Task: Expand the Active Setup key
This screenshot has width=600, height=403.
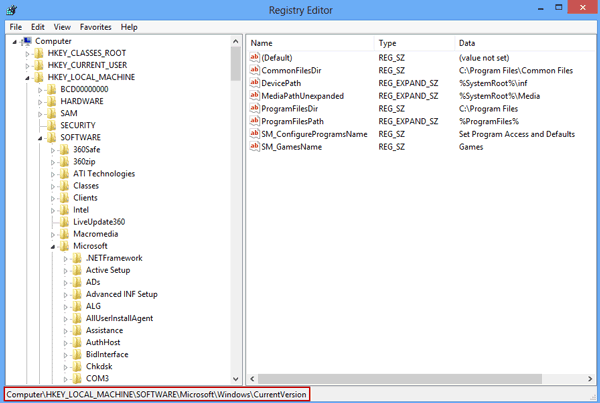Action: tap(65, 271)
